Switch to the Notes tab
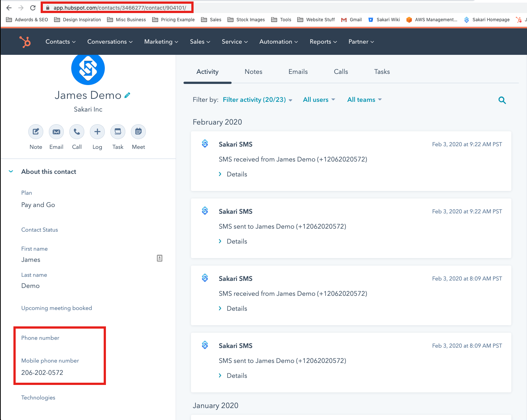This screenshot has height=420, width=527. [254, 72]
